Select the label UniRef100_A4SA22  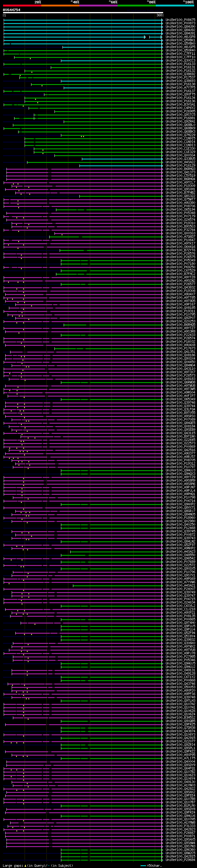coord(180,162)
